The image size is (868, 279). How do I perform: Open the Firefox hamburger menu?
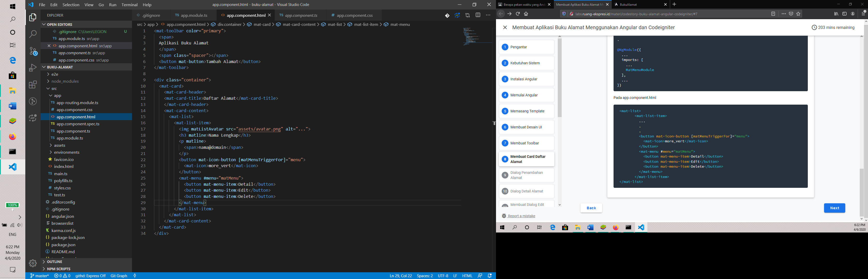pyautogui.click(x=863, y=13)
